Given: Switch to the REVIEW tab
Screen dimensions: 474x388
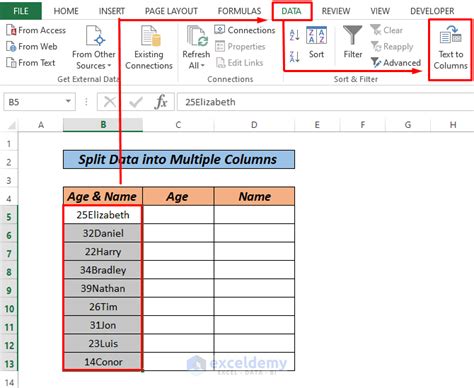Looking at the screenshot, I should pos(336,11).
